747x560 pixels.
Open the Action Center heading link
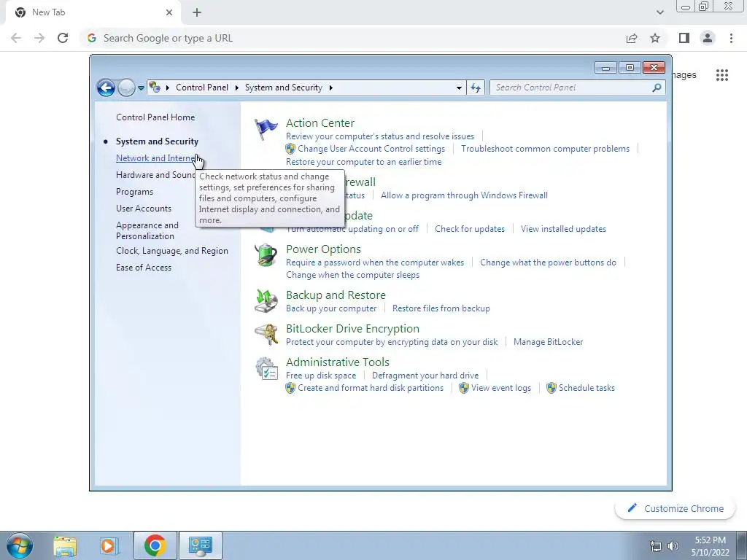point(320,122)
